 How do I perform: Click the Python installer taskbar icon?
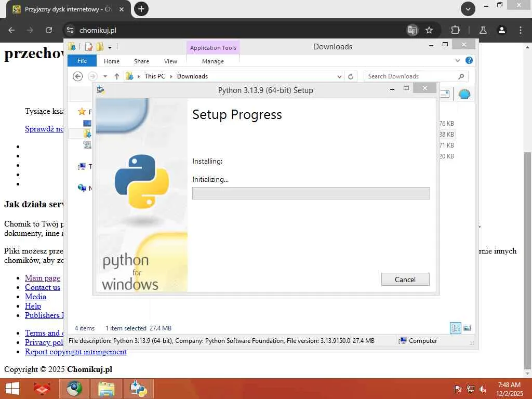pyautogui.click(x=138, y=389)
